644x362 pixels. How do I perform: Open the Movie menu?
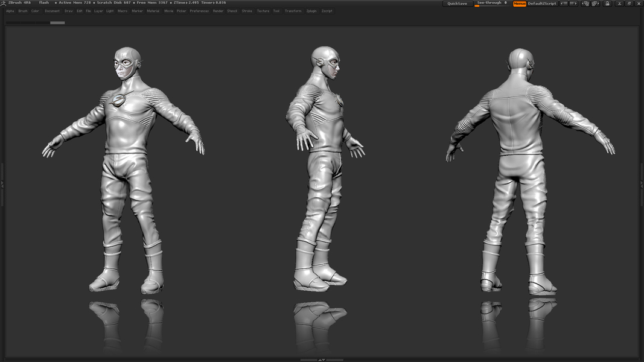(x=169, y=11)
